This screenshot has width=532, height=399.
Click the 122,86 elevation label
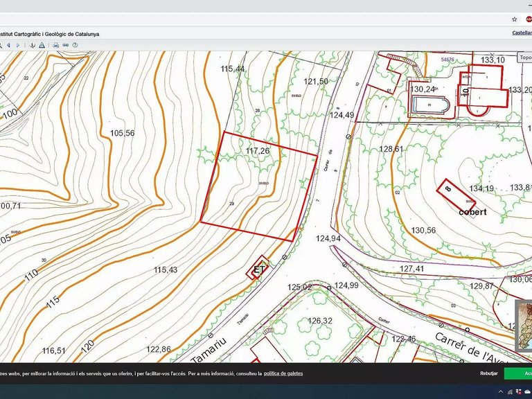(159, 349)
